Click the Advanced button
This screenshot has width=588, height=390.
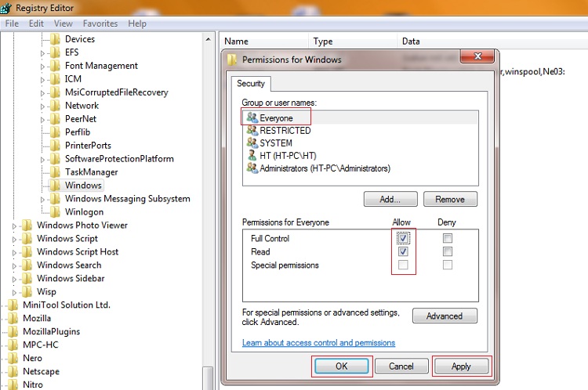click(x=444, y=316)
